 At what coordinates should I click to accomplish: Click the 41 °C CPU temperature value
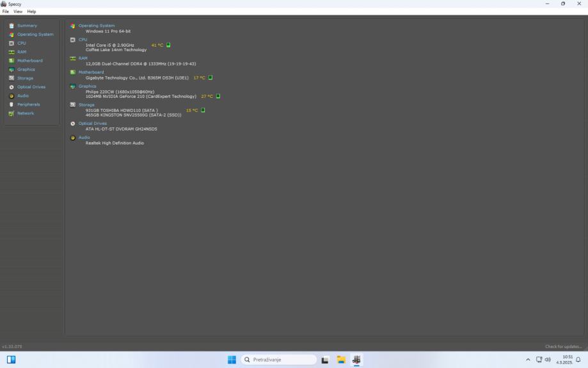[157, 45]
